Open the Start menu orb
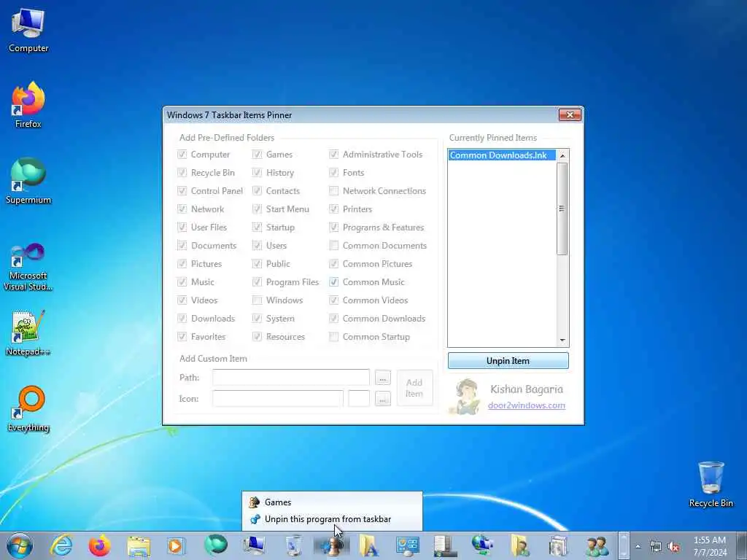Viewport: 747px width, 560px height. coord(20,545)
